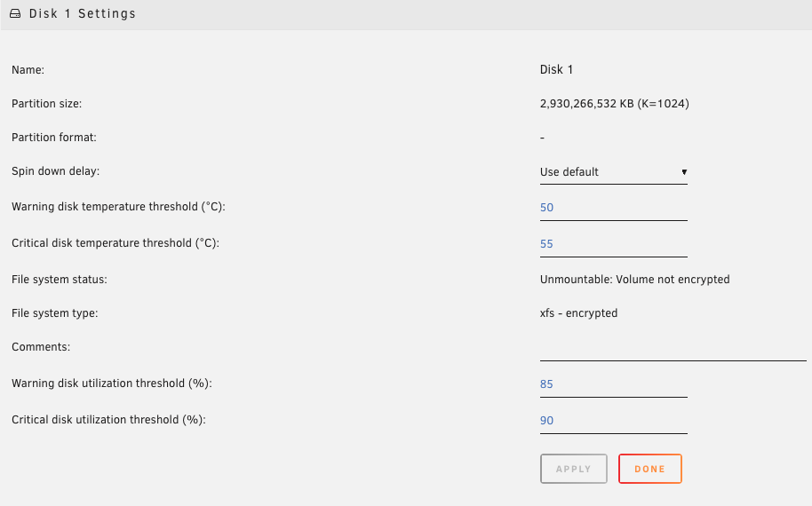Click the 'File system status:' label
Image resolution: width=812 pixels, height=506 pixels.
(x=59, y=280)
